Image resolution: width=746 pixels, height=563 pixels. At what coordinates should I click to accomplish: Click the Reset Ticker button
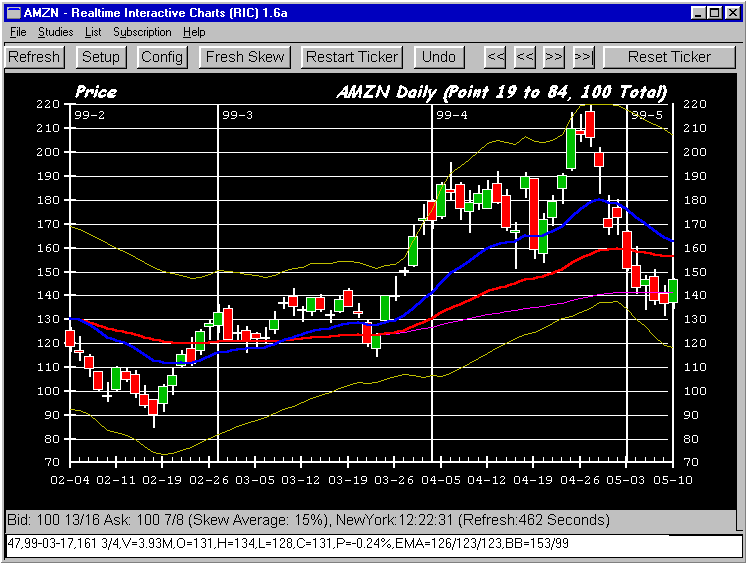[x=671, y=57]
